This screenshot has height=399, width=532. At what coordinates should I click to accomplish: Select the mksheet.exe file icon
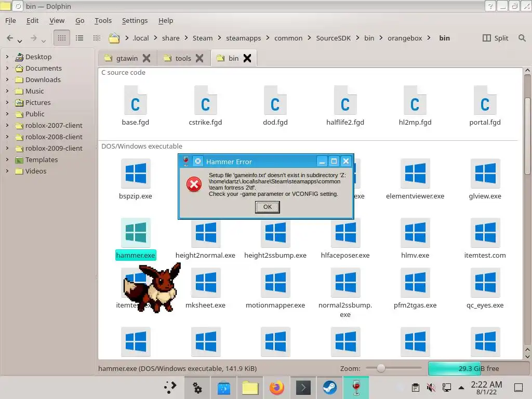(x=206, y=282)
